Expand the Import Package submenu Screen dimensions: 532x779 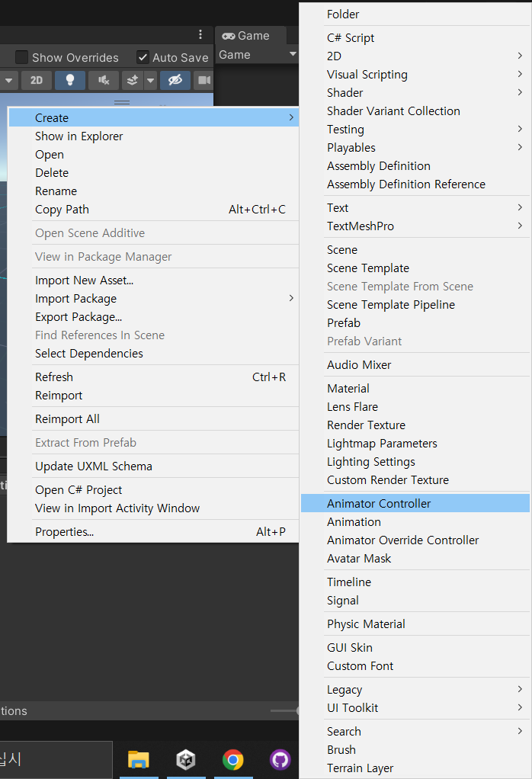click(x=153, y=299)
